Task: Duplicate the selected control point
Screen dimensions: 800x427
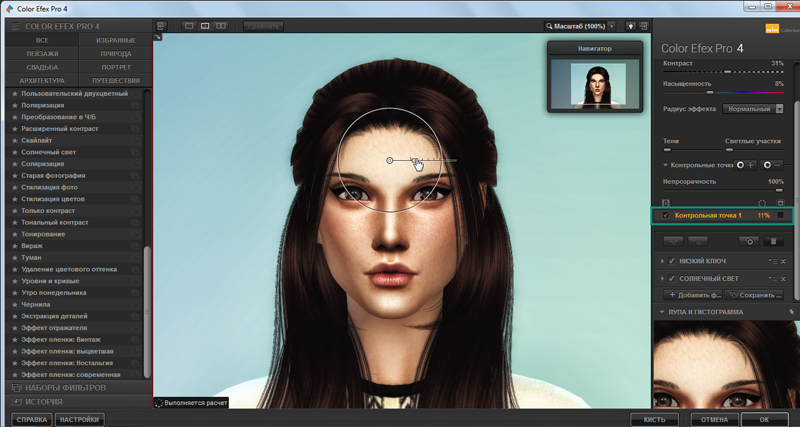Action: 749,241
